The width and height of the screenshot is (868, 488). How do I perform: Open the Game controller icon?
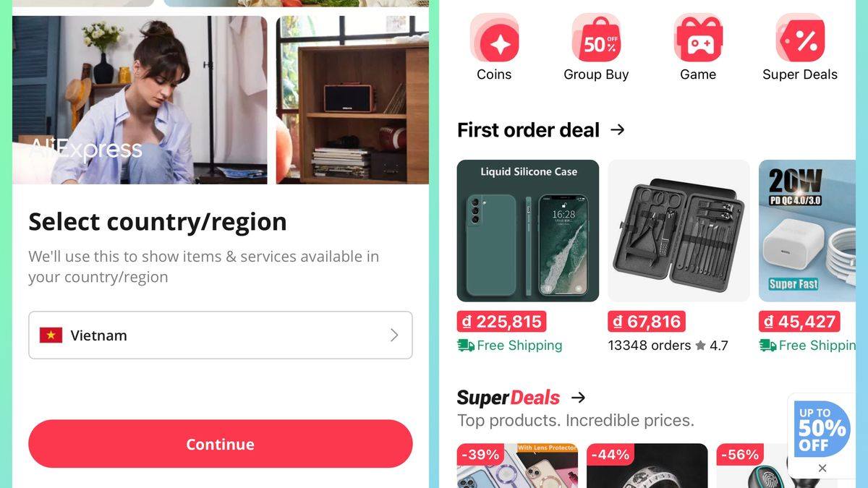pyautogui.click(x=698, y=38)
